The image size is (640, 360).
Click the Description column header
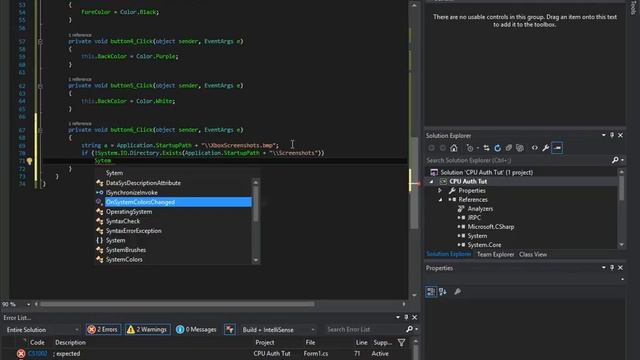[x=70, y=342]
